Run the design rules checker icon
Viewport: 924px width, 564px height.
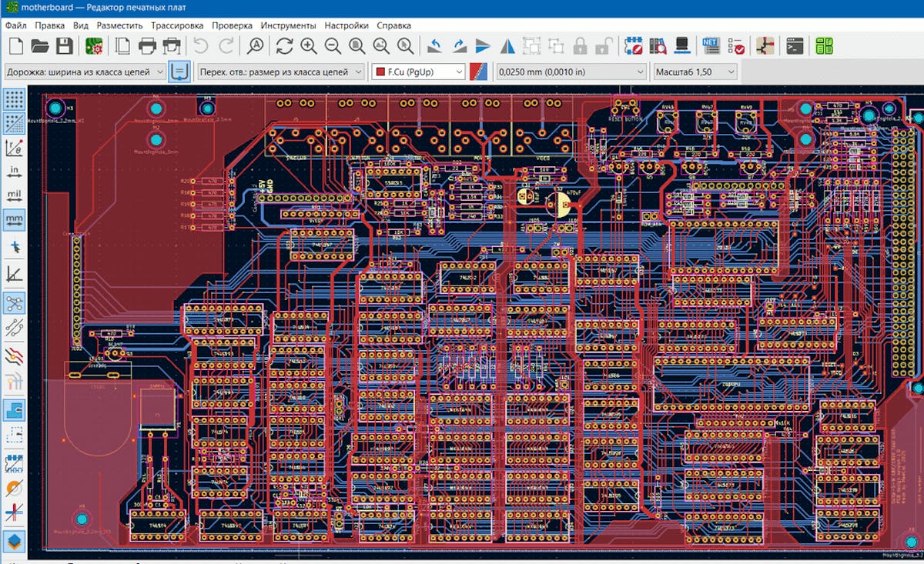[735, 45]
